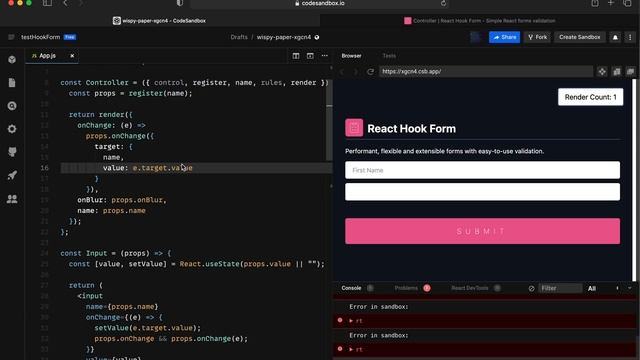Open the file Explorer sidebar icon
This screenshot has width=640, height=360.
pyautogui.click(x=12, y=83)
